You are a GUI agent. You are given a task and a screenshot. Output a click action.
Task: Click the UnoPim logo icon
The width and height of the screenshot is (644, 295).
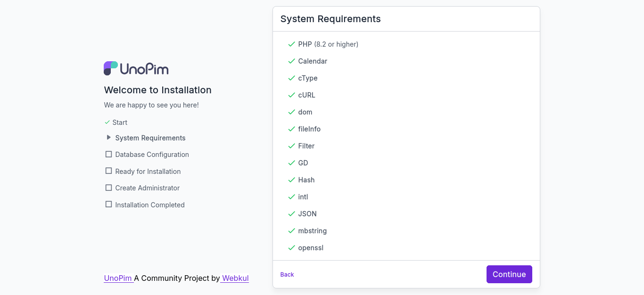coord(111,68)
